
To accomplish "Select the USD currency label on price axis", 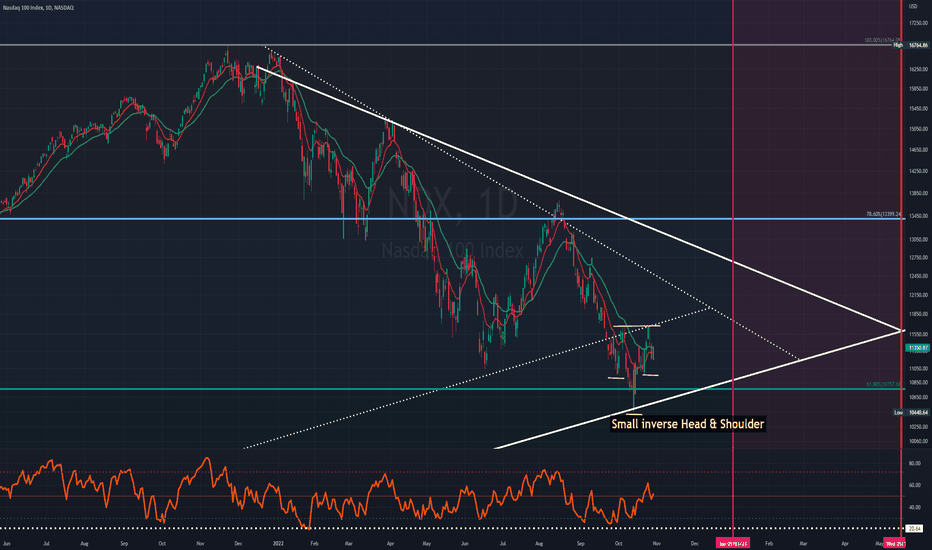I will (914, 7).
